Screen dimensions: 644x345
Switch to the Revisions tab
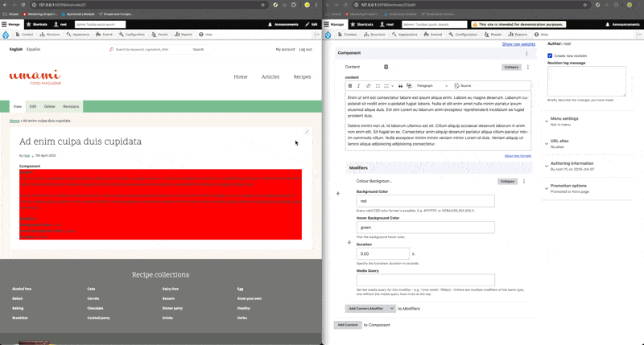tap(71, 106)
